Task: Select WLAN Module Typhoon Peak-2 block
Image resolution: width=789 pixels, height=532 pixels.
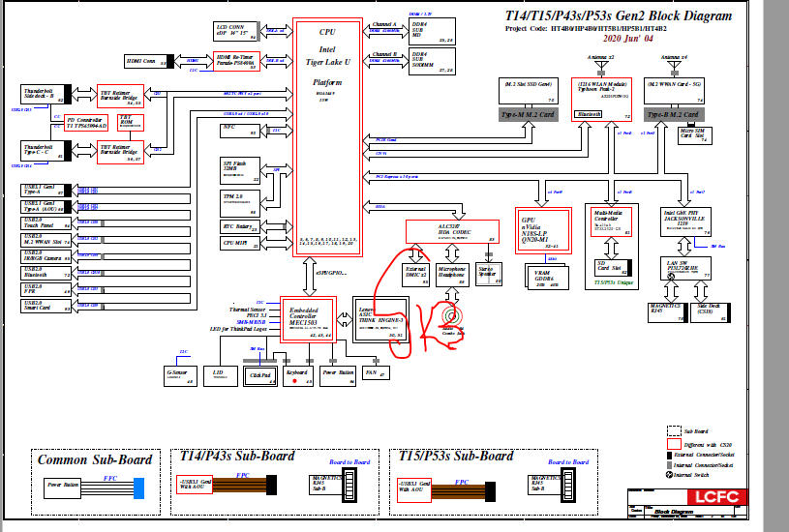Action: (x=601, y=100)
